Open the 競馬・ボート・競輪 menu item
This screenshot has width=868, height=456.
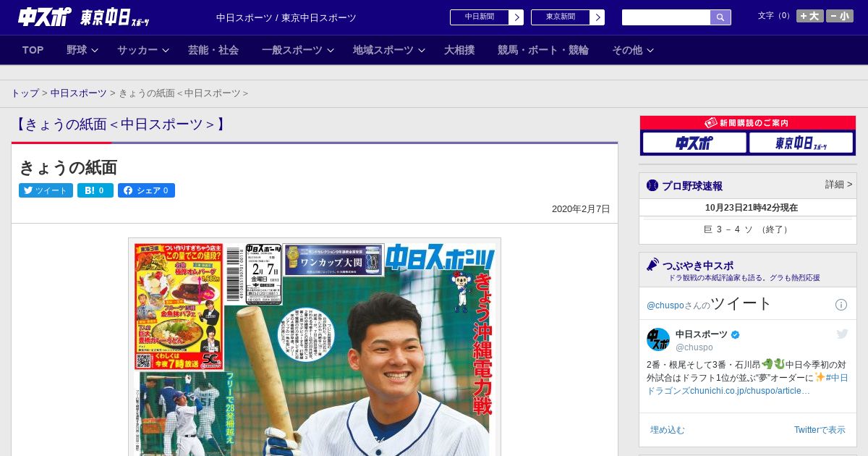[543, 50]
